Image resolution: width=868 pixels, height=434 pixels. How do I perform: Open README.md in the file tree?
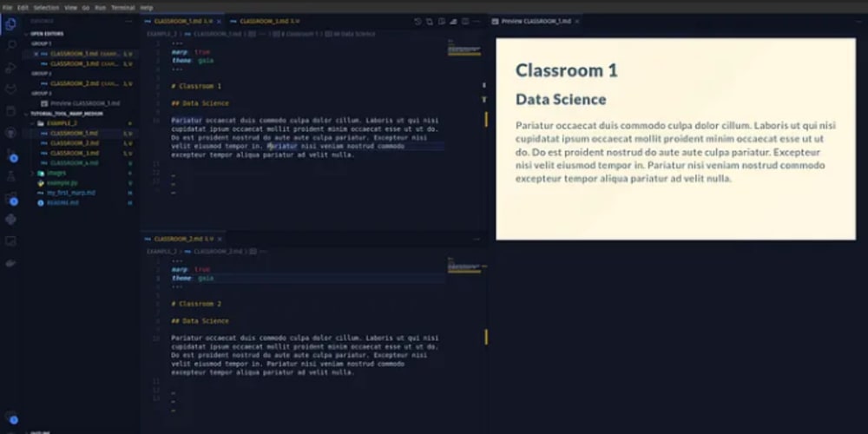click(x=62, y=202)
